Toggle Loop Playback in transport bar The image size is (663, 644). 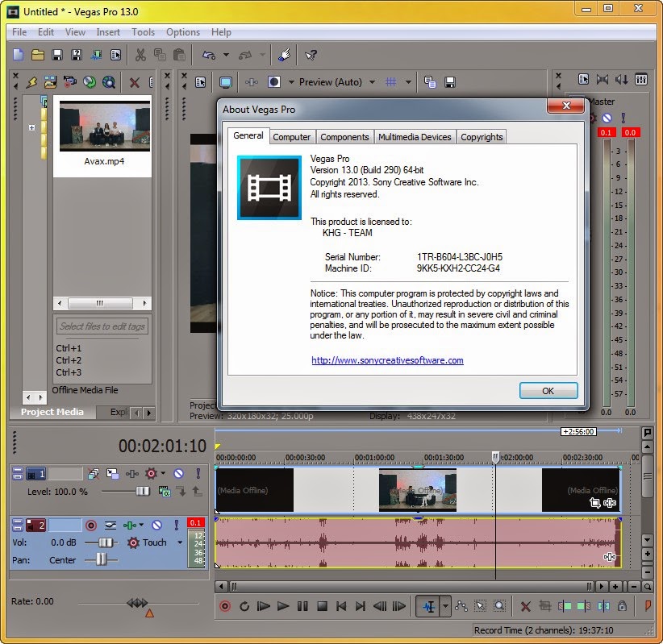pyautogui.click(x=244, y=606)
